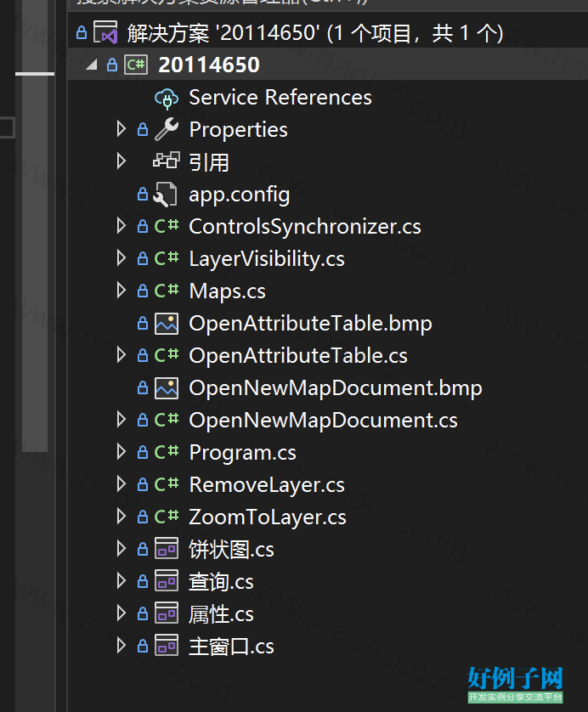Click the C# icon of LayerVisibility.cs
The height and width of the screenshot is (712, 588).
167,258
